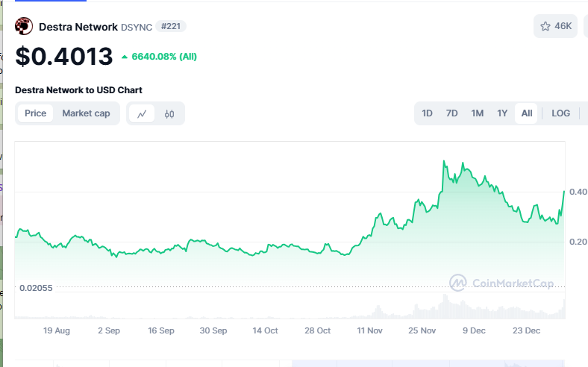Click the DSYNC ticker symbol

[137, 28]
